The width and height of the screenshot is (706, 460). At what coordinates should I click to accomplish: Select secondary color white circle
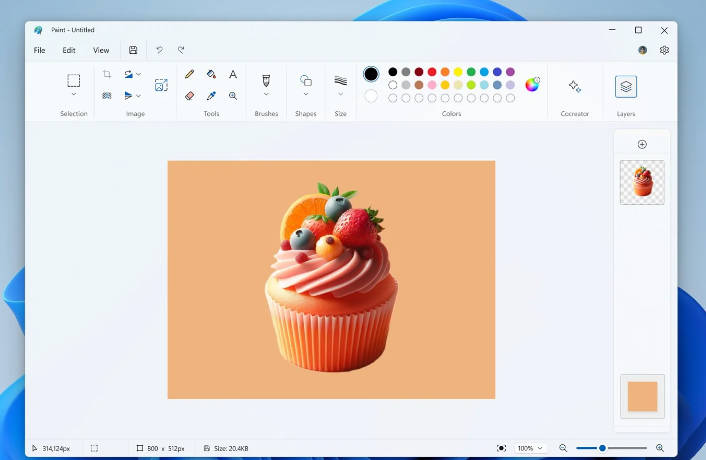(x=371, y=96)
